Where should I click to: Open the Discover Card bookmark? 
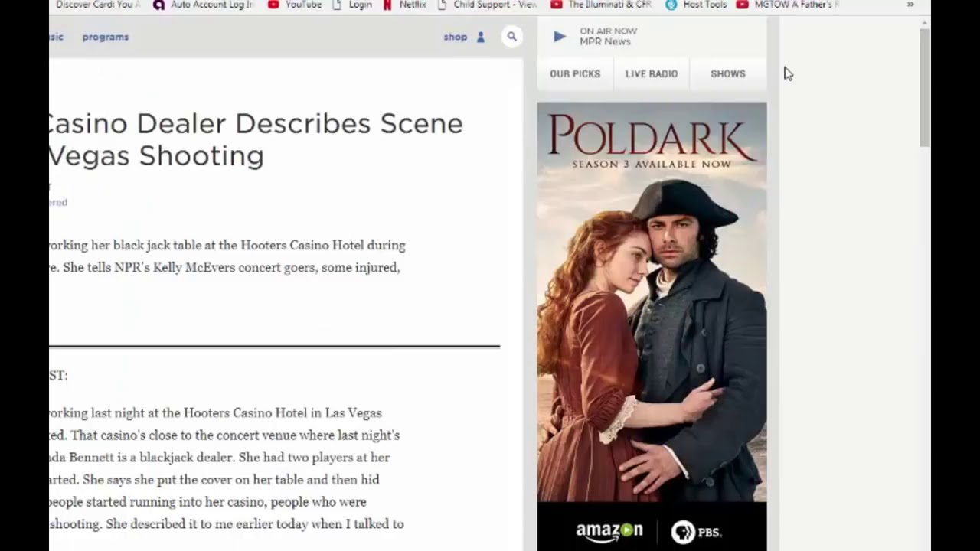pyautogui.click(x=97, y=5)
